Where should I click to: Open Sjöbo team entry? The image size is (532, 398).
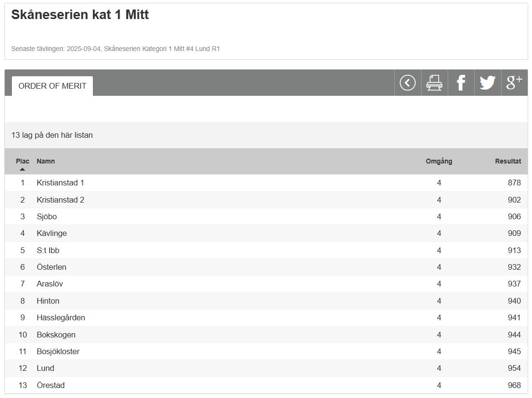click(47, 216)
